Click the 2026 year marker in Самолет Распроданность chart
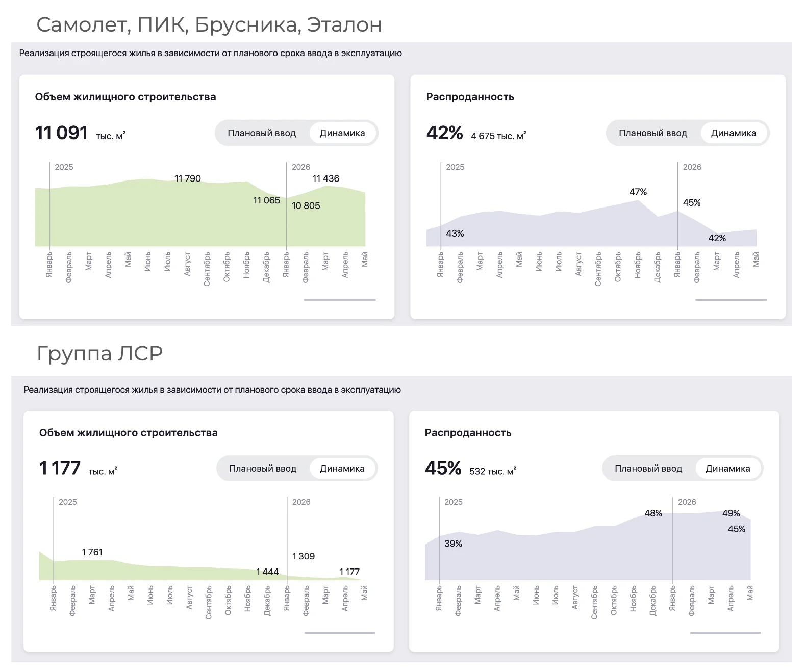 (692, 167)
